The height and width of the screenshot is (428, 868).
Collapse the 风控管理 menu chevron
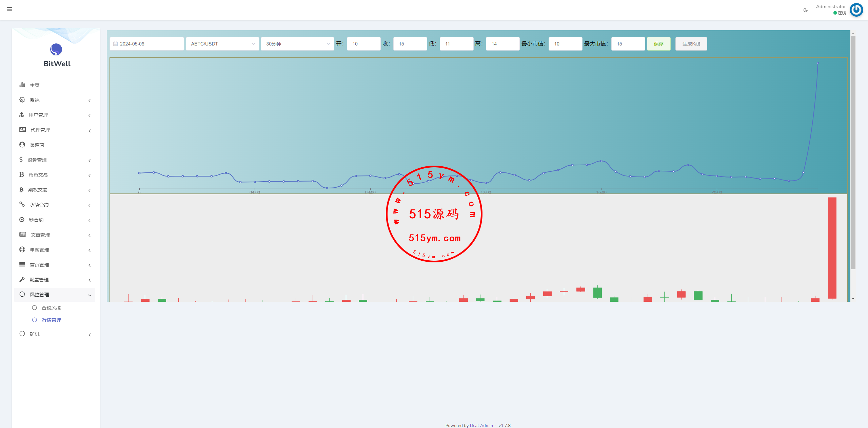pos(90,295)
